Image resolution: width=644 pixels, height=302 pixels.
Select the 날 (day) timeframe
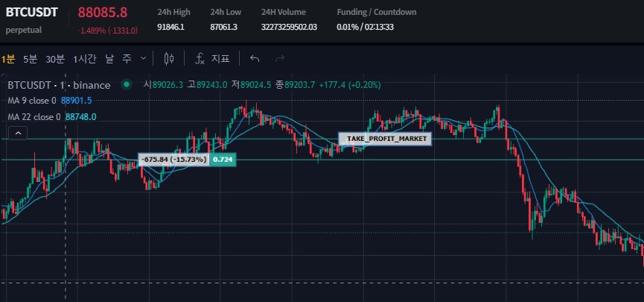[109, 59]
